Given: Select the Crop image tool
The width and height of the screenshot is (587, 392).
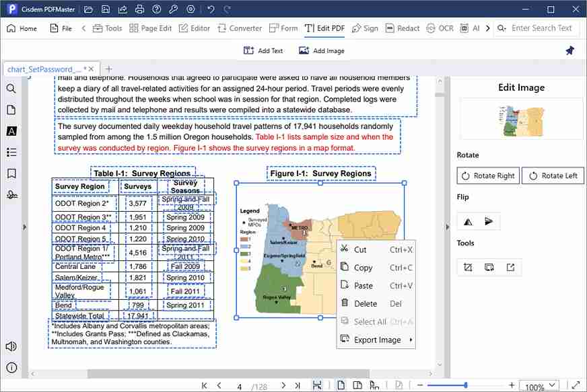Looking at the screenshot, I should (468, 268).
